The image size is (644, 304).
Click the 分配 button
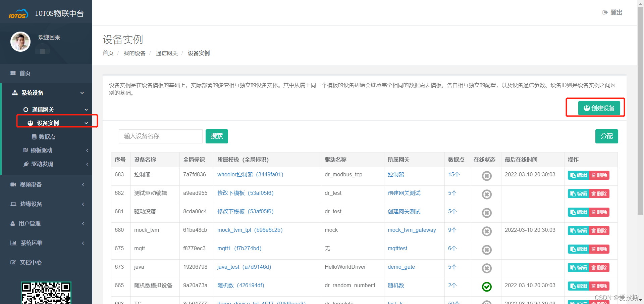coord(606,136)
